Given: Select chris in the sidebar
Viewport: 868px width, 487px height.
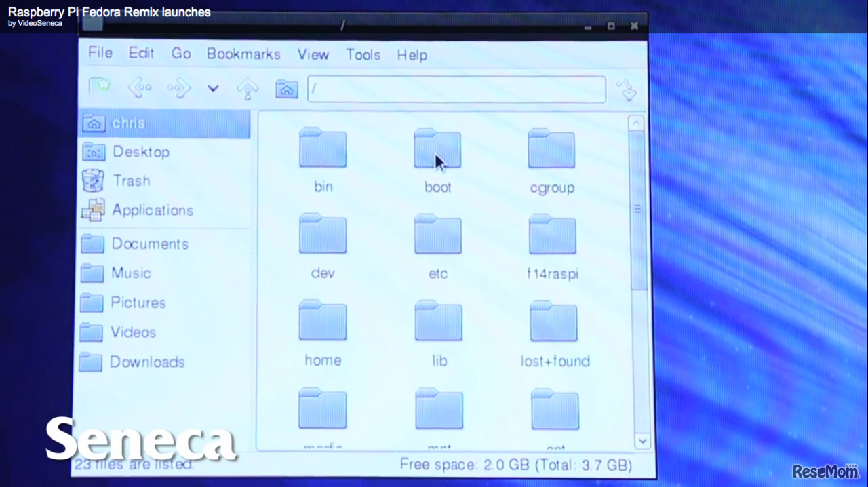Looking at the screenshot, I should (x=165, y=123).
